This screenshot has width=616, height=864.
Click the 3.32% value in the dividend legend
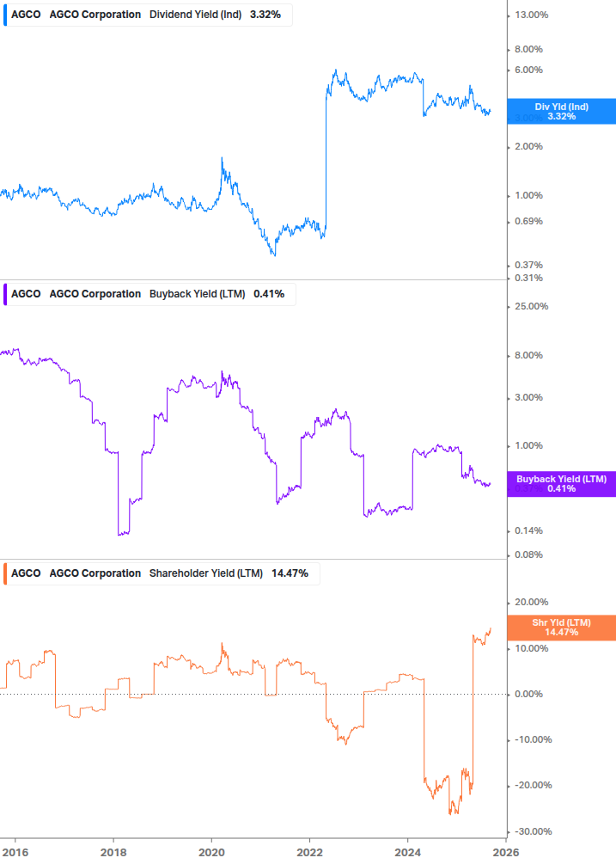click(x=265, y=15)
